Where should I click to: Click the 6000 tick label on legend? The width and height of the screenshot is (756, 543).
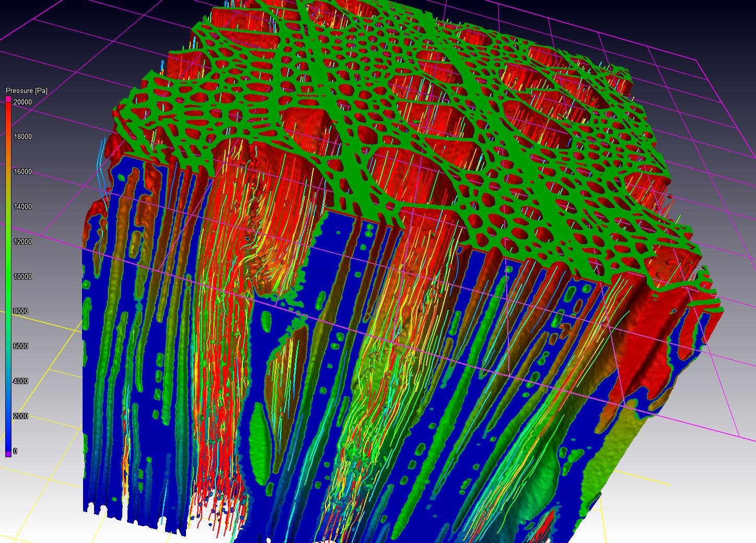point(20,346)
